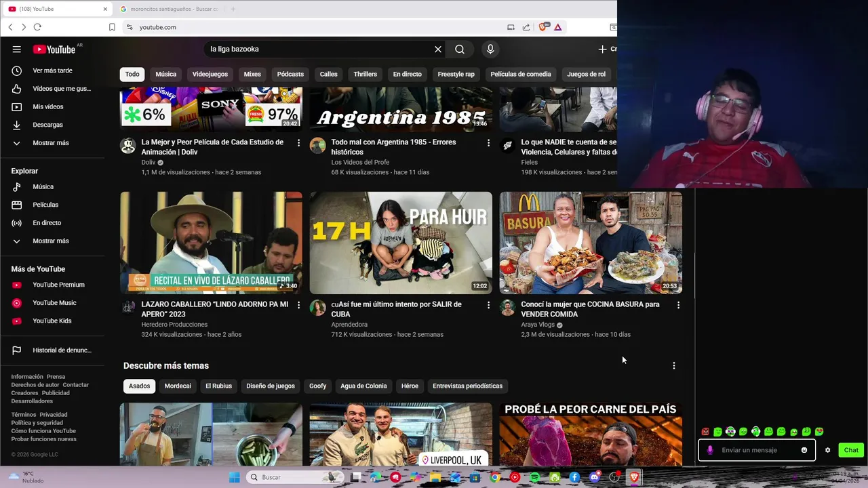This screenshot has height=488, width=868.
Task: Expand Mostrar más under Descargas
Action: [52, 143]
